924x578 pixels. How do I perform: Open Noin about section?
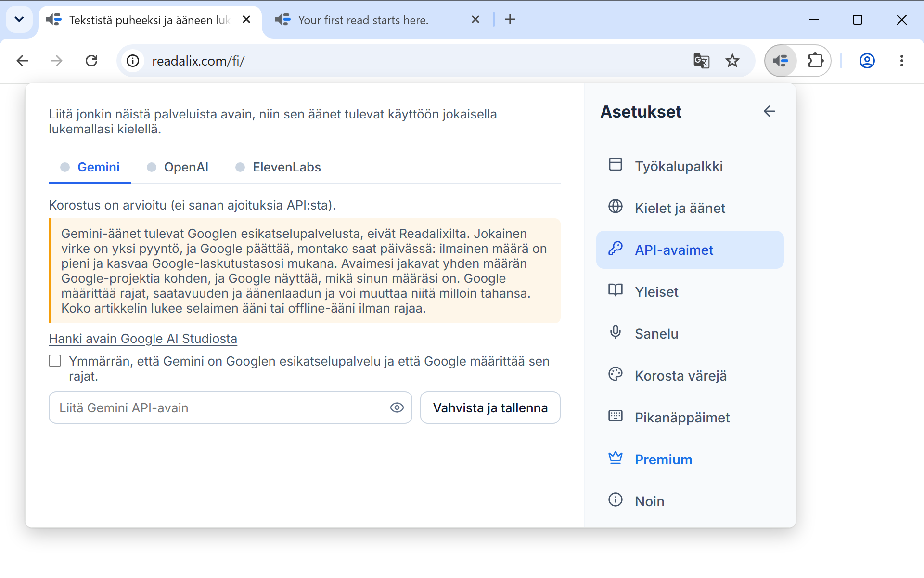(x=690, y=501)
